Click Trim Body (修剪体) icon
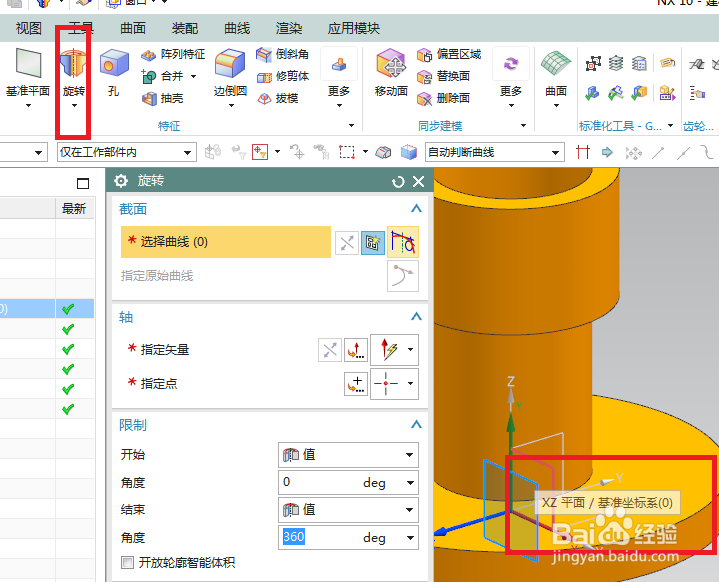719x582 pixels. tap(264, 77)
